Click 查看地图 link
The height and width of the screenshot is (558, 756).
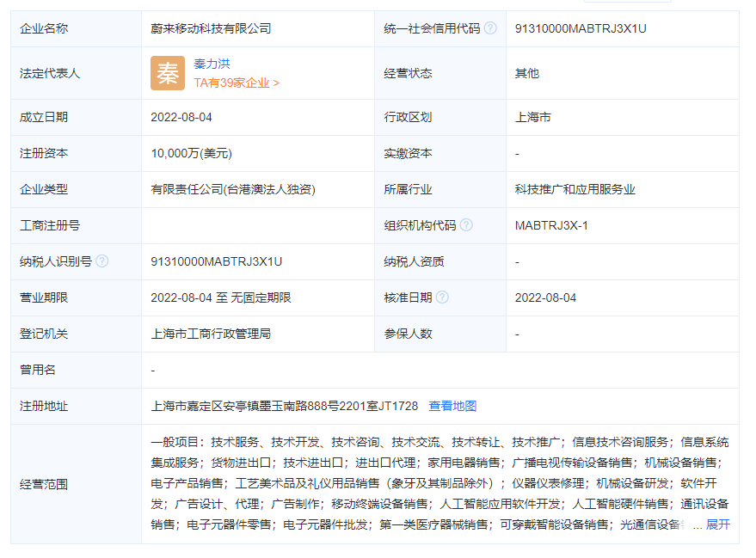point(452,406)
